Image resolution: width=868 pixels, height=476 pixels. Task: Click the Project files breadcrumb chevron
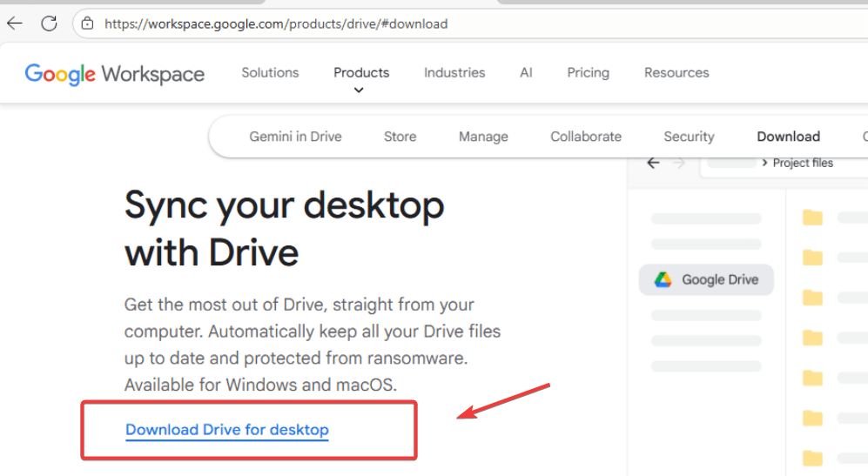[764, 163]
